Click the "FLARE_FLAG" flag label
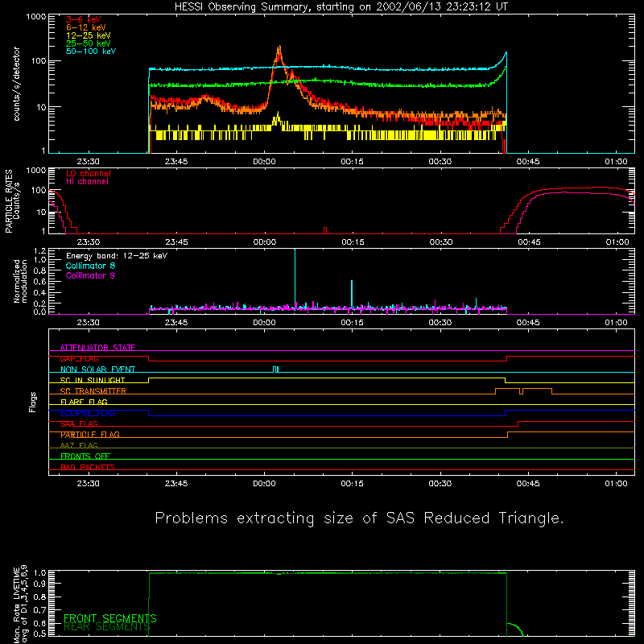The width and height of the screenshot is (644, 644). (x=84, y=402)
